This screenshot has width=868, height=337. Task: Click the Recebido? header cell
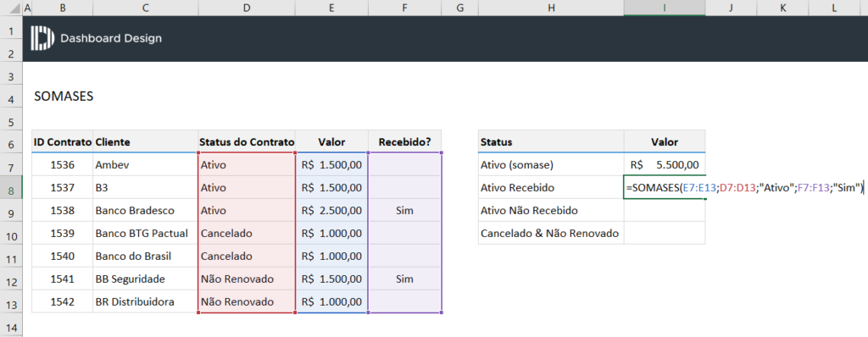[x=404, y=141]
